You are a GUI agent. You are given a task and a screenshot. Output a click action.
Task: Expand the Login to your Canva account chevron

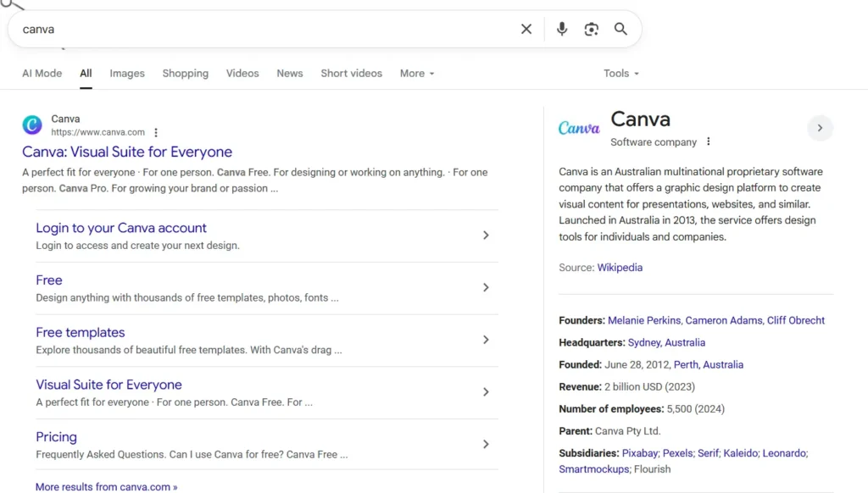(x=486, y=235)
